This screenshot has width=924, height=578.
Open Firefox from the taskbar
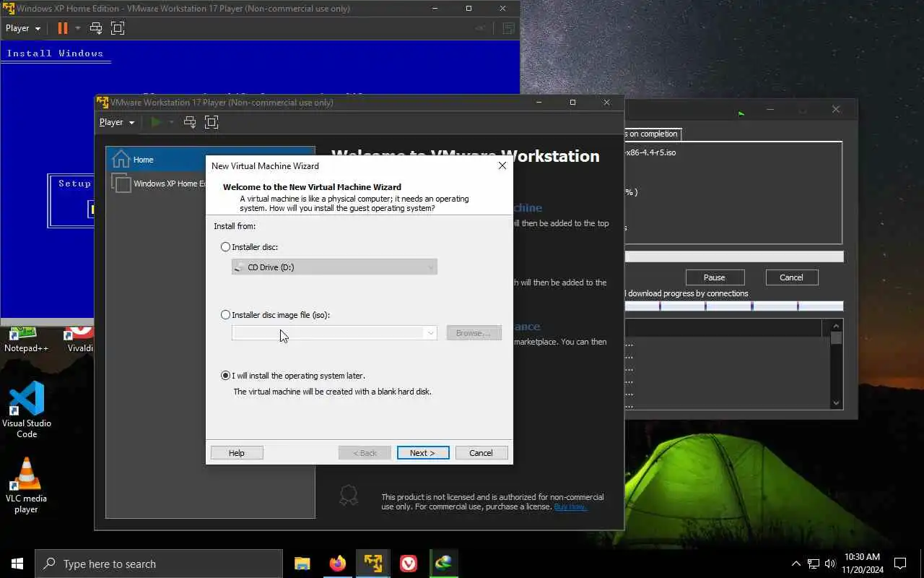click(338, 564)
